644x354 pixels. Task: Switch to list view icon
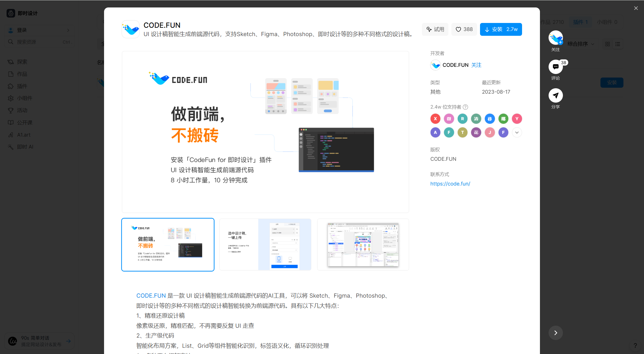618,44
